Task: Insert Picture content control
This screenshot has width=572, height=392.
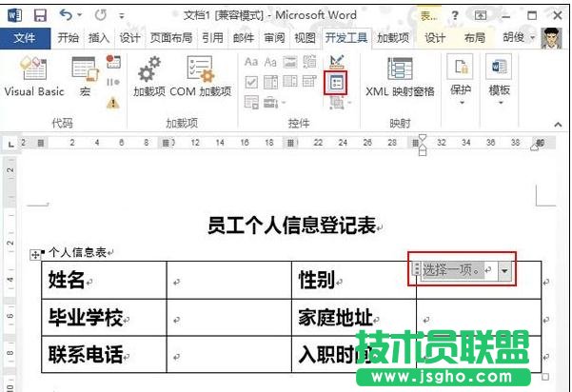Action: (x=290, y=62)
